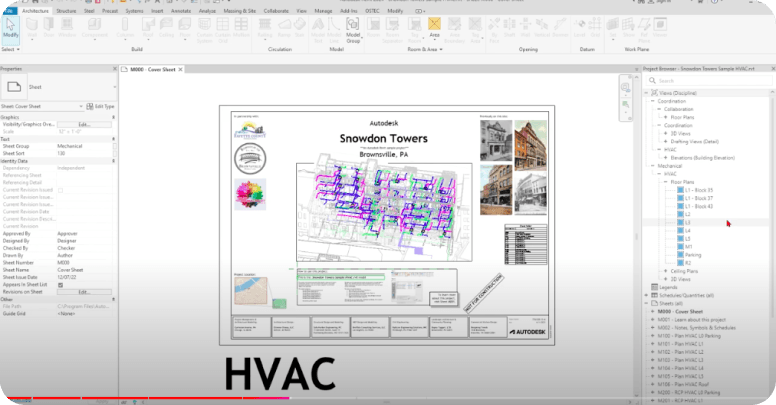Select the Model Group tool
Image resolution: width=776 pixels, height=405 pixels.
tap(352, 30)
